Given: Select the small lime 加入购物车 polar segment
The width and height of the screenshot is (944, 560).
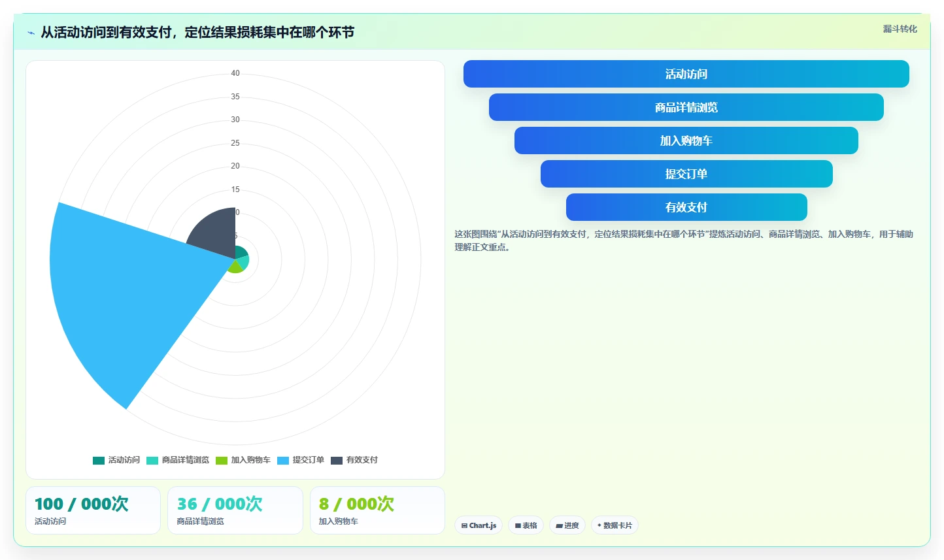Looking at the screenshot, I should coord(235,267).
